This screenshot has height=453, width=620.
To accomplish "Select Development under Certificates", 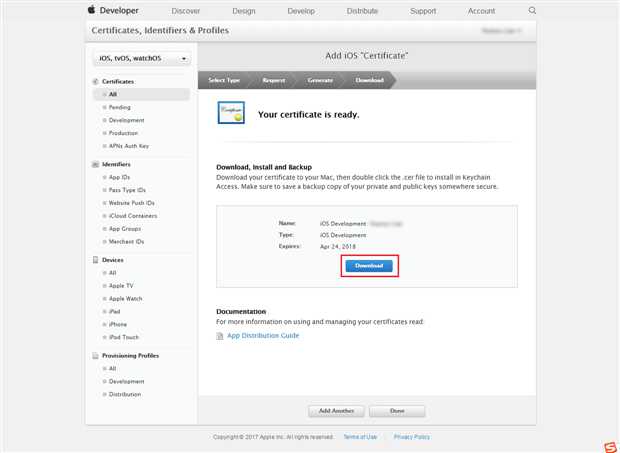I will pos(127,120).
